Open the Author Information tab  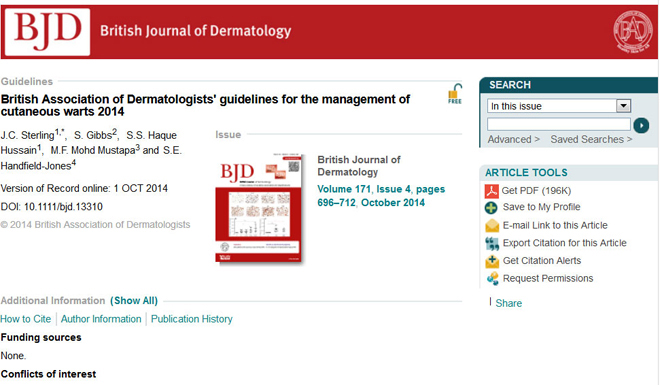coord(101,319)
